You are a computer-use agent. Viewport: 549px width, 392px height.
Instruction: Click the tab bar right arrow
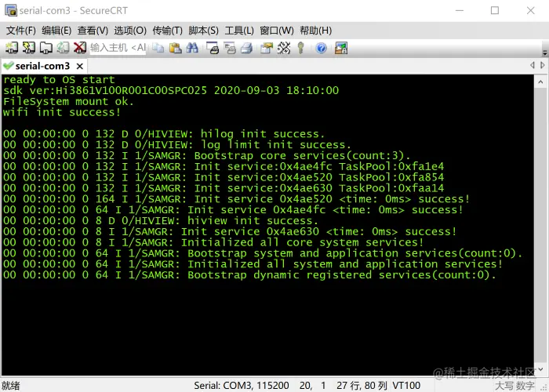click(543, 65)
